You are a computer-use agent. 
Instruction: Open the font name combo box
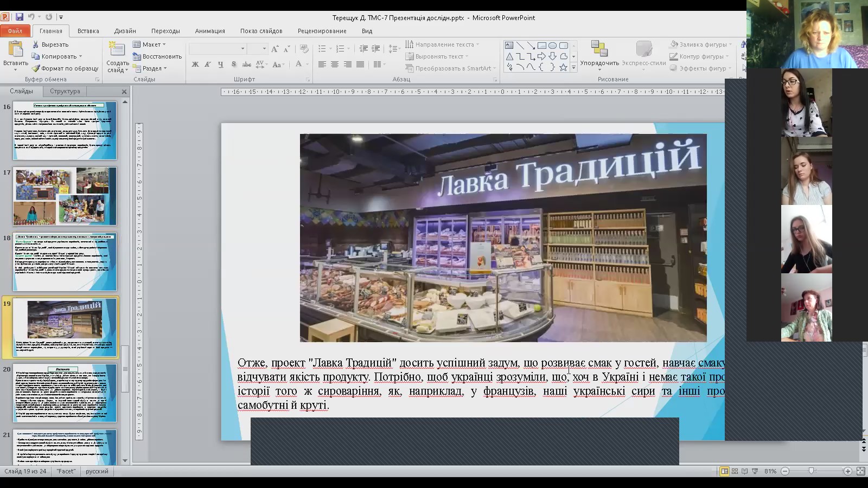click(x=218, y=49)
